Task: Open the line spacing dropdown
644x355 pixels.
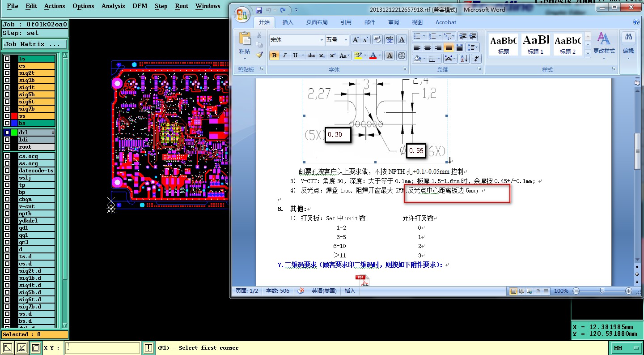Action: point(472,47)
